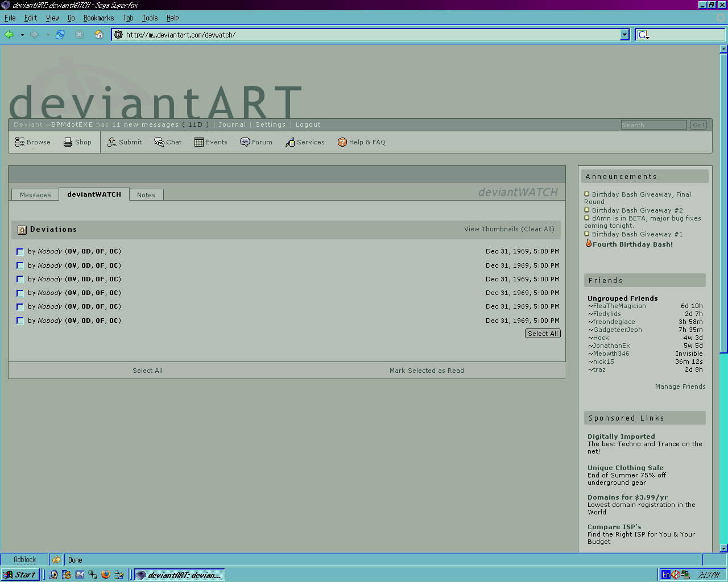Viewport: 728px width, 582px height.
Task: Click the network connection tray icon
Action: click(685, 575)
